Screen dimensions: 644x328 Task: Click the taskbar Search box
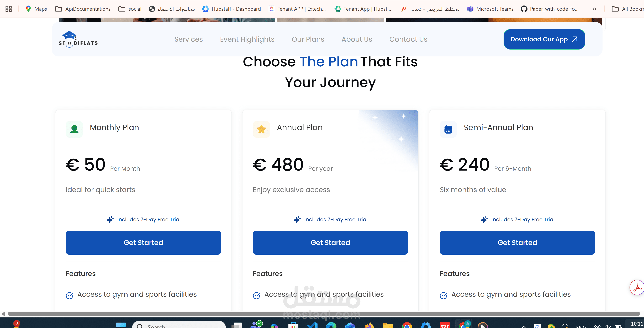pyautogui.click(x=179, y=325)
